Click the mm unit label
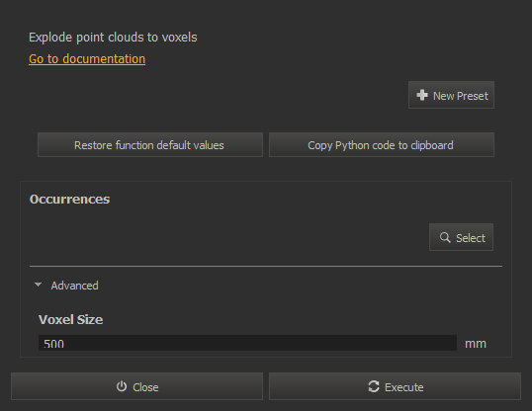The height and width of the screenshot is (411, 532). 476,344
